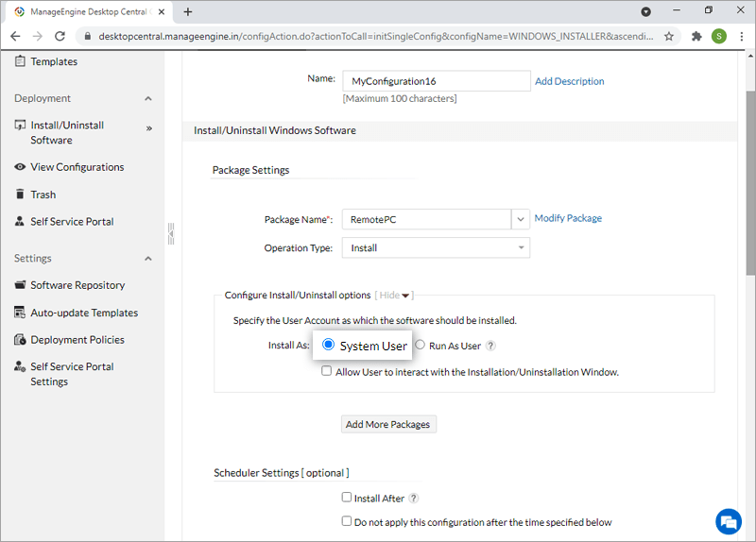Click the Trash bin icon in sidebar
Image resolution: width=756 pixels, height=542 pixels.
coord(20,195)
